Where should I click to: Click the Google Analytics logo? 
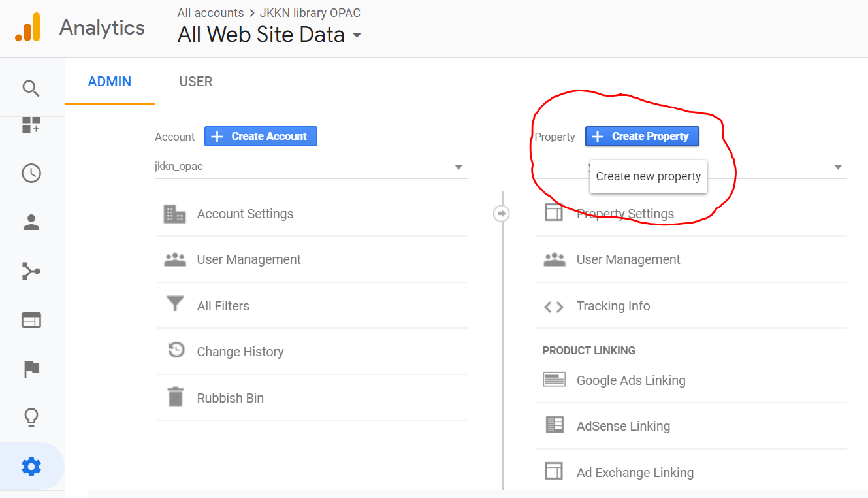(28, 27)
